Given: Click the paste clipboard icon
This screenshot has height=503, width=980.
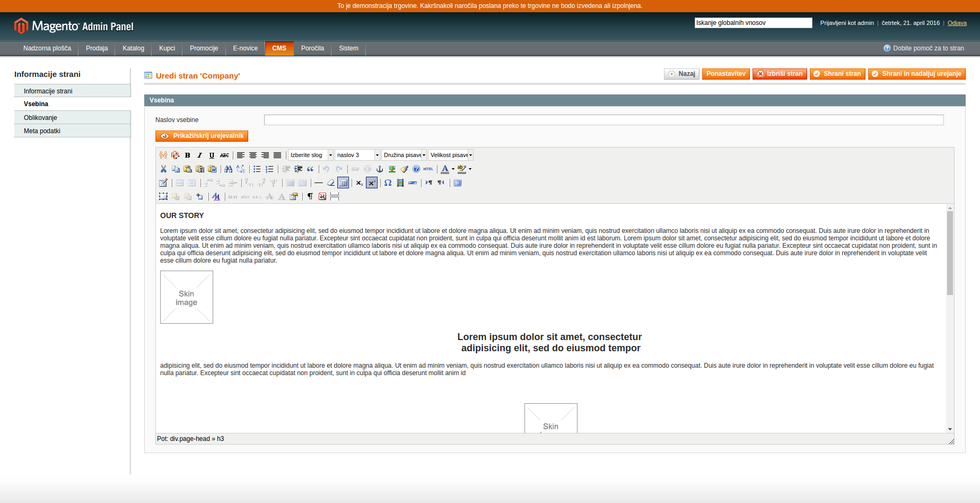Looking at the screenshot, I should tap(188, 169).
